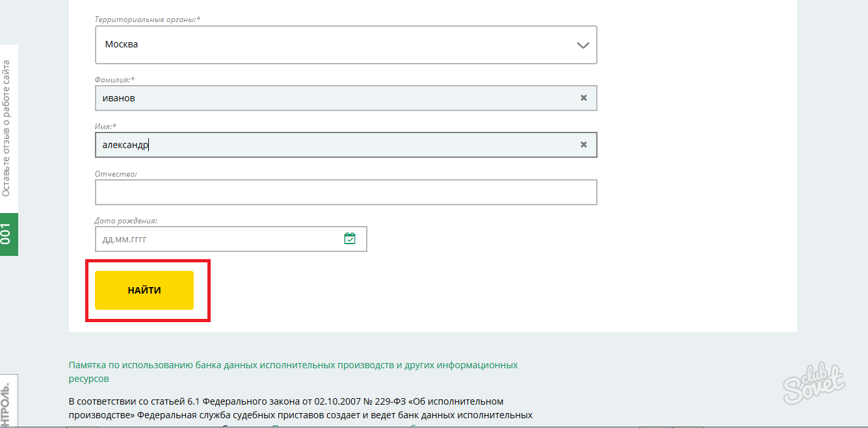Open the Оставьте отзыв о работе сайта tab
The image size is (868, 428).
(7, 128)
